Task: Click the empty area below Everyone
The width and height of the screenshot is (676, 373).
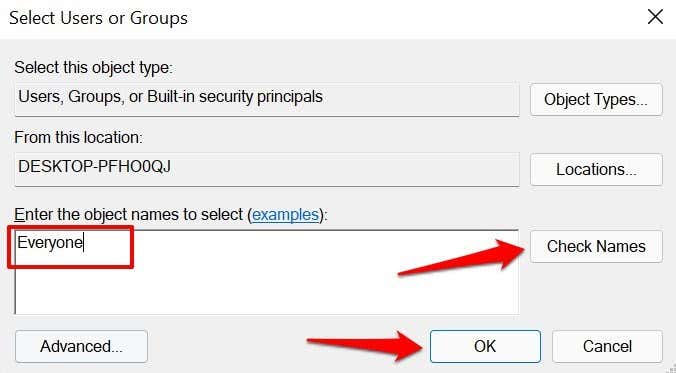Action: pos(266,291)
